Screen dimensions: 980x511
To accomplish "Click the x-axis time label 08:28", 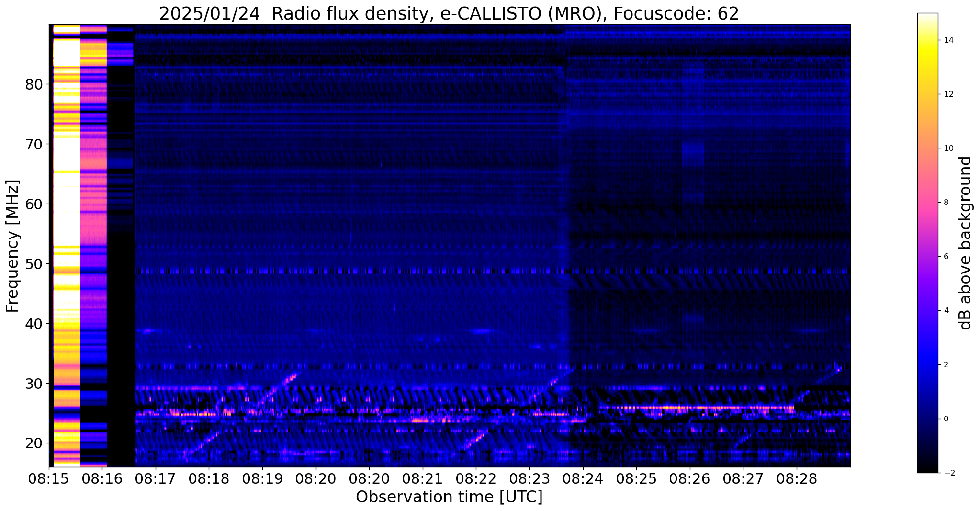I will (x=797, y=479).
